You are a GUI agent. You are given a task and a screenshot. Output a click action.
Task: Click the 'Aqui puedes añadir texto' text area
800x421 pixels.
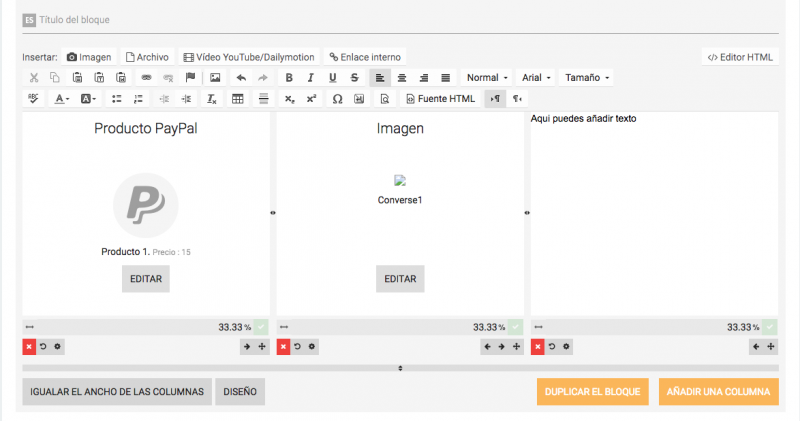[x=654, y=214]
